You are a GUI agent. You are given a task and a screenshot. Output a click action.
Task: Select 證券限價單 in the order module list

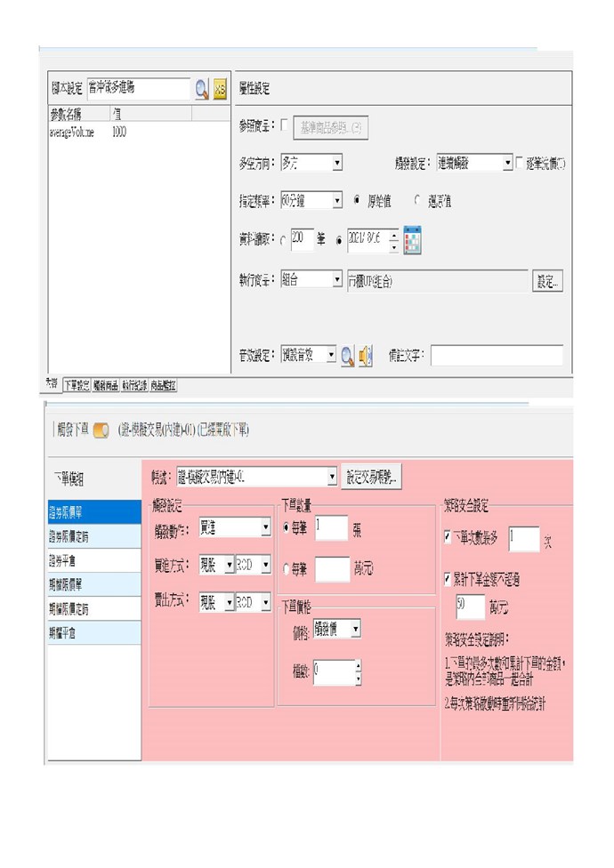94,512
